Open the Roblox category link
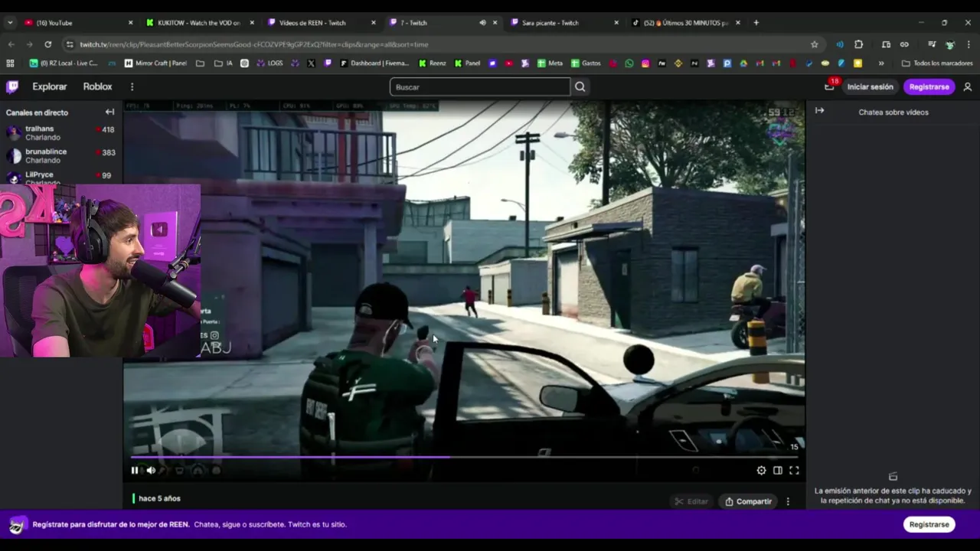Image resolution: width=980 pixels, height=551 pixels. click(x=97, y=86)
